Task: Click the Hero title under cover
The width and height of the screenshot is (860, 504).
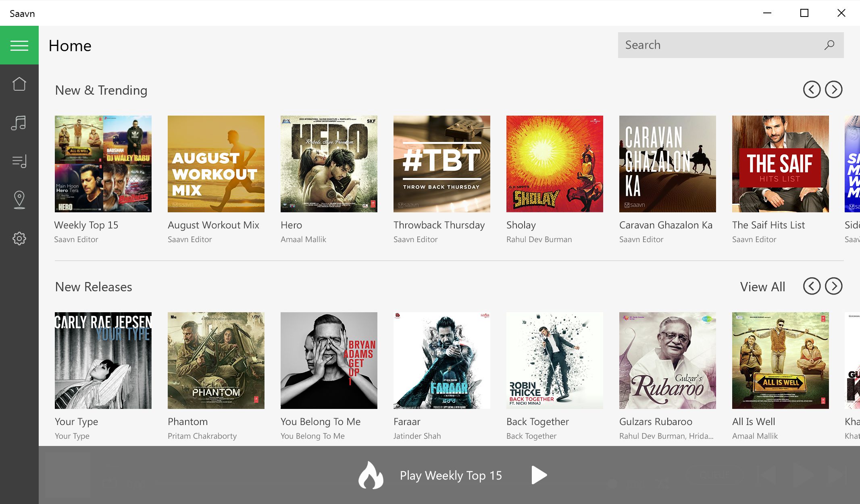Action: pyautogui.click(x=291, y=225)
